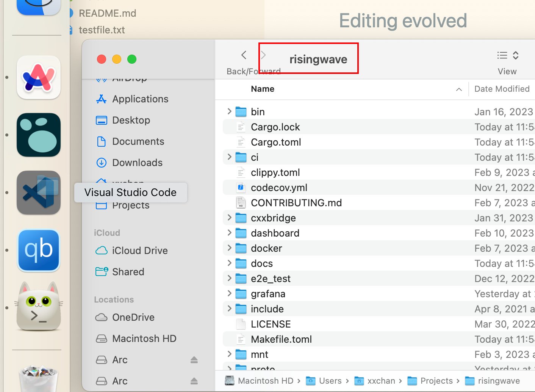Open xxchan in the path bar

coord(380,381)
